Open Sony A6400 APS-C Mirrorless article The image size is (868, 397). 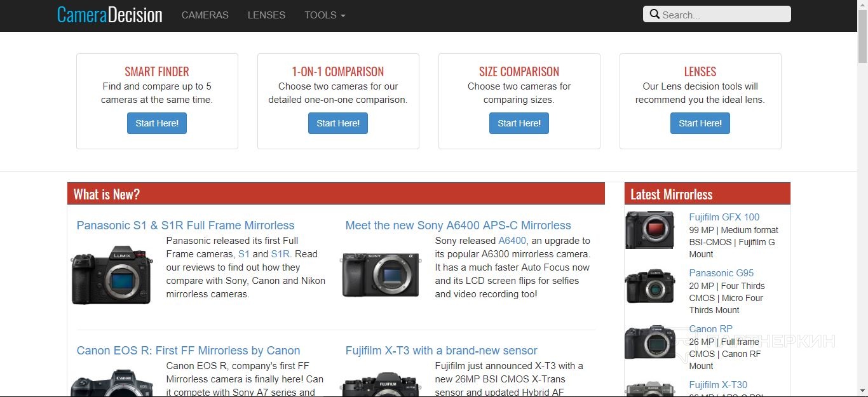click(x=458, y=225)
